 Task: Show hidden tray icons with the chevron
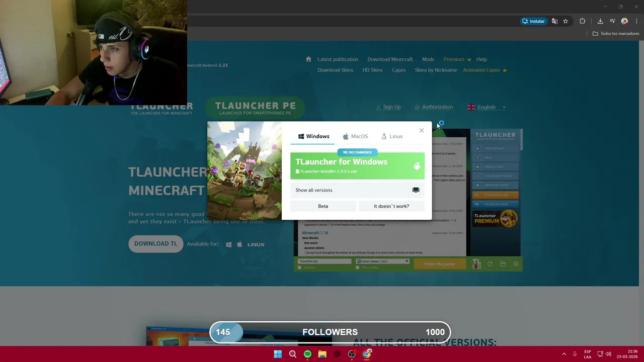tap(563, 354)
